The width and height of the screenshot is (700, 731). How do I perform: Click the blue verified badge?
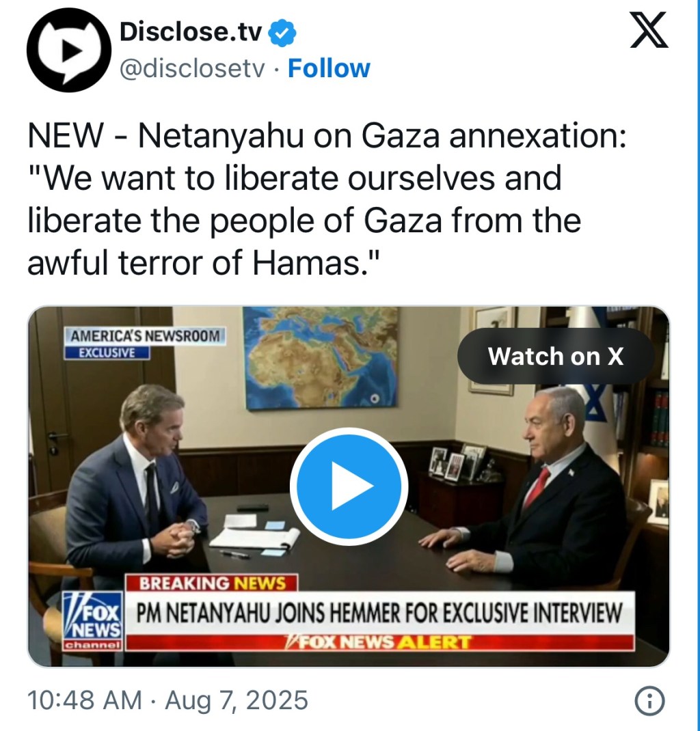point(282,33)
